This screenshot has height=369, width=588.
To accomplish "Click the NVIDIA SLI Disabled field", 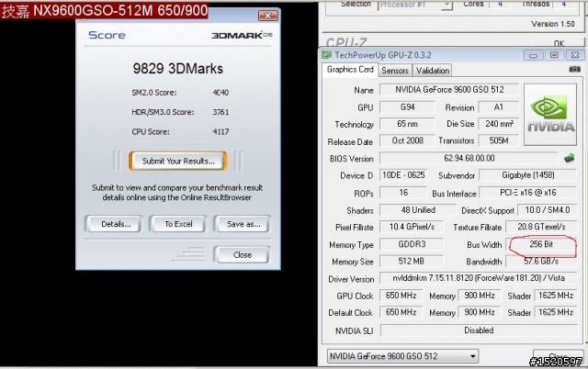I will click(479, 330).
